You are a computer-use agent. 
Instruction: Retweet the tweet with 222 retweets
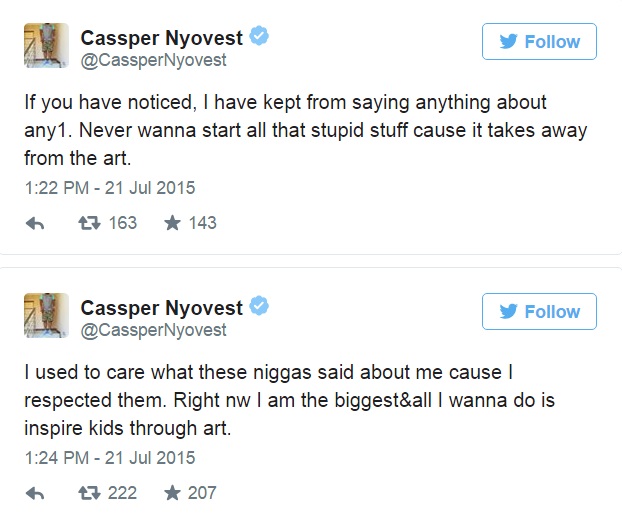[89, 493]
